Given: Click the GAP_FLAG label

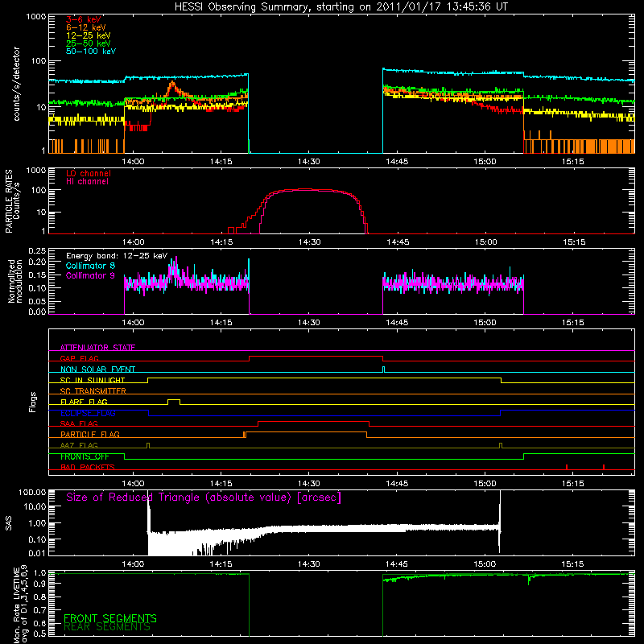Looking at the screenshot, I should 79,358.
